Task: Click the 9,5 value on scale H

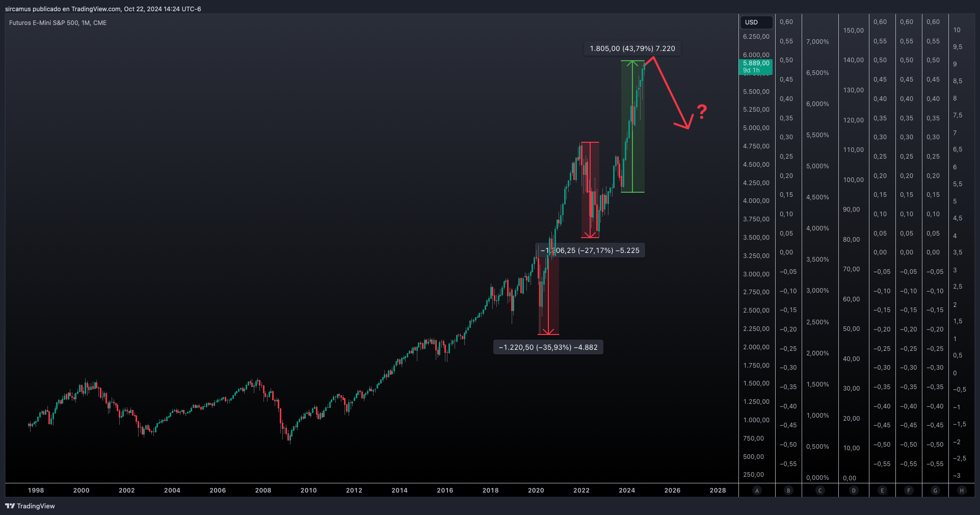Action: tap(958, 47)
